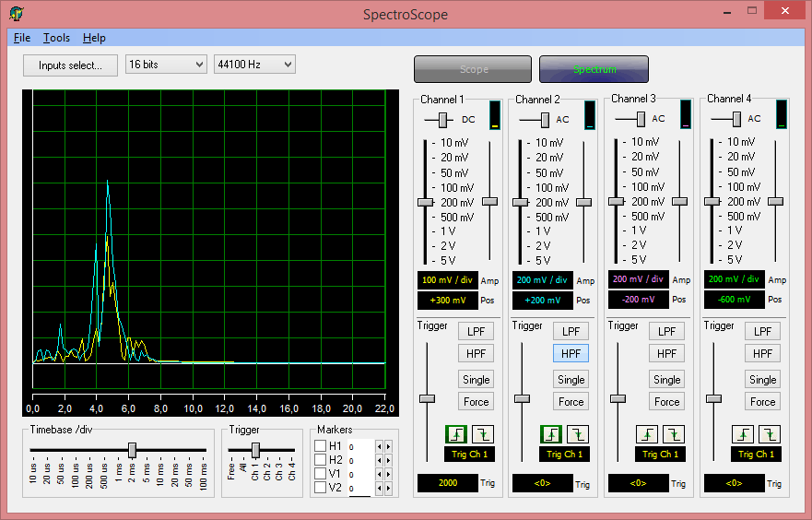Click the SpectroScope title bar app icon
This screenshot has width=812, height=520.
(17, 12)
